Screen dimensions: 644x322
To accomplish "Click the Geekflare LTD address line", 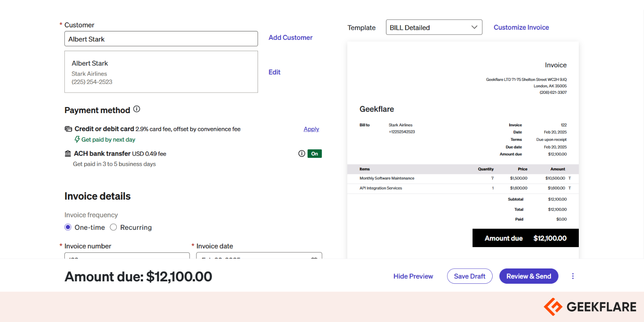I will click(526, 80).
